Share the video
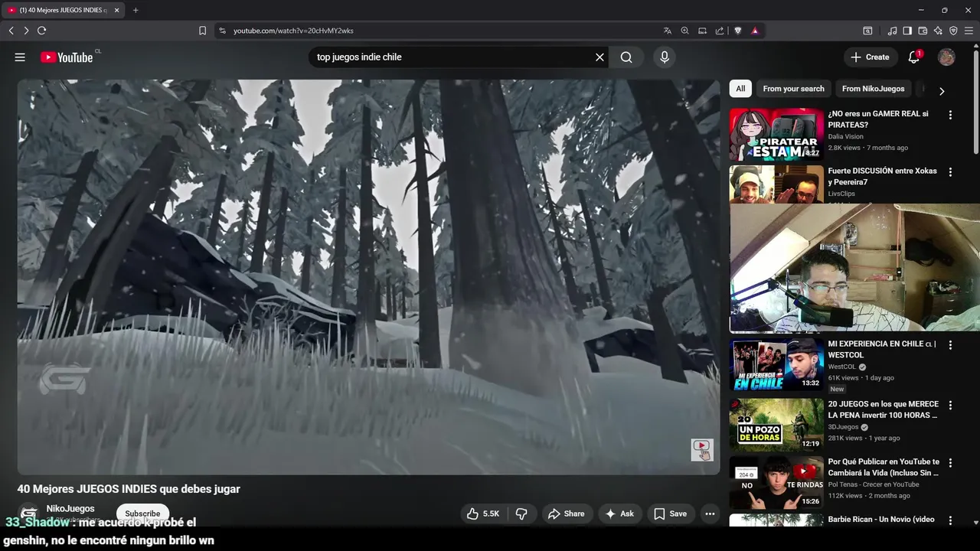Screen dimensions: 980x551 (x=566, y=514)
